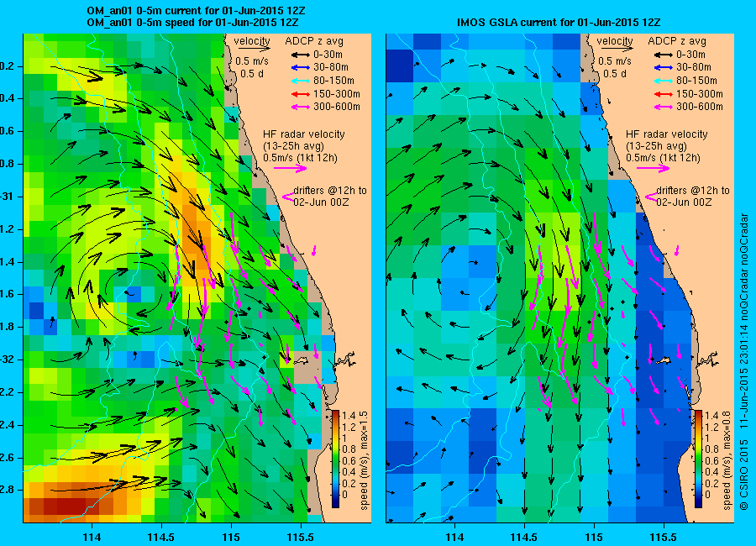Click the red 150-300m arrow in right IMOS GSLA legend
This screenshot has height=546, width=756.
[x=663, y=94]
